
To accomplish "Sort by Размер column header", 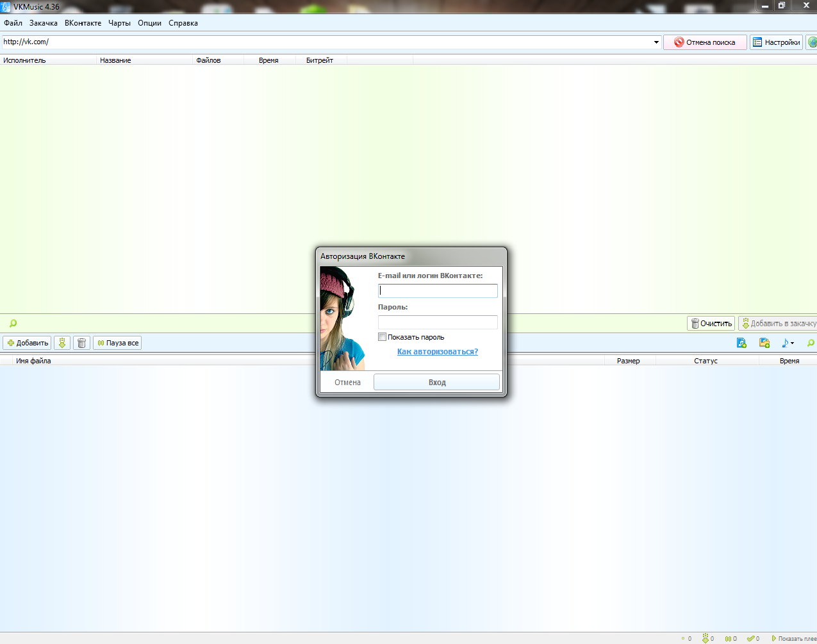I will click(x=629, y=361).
